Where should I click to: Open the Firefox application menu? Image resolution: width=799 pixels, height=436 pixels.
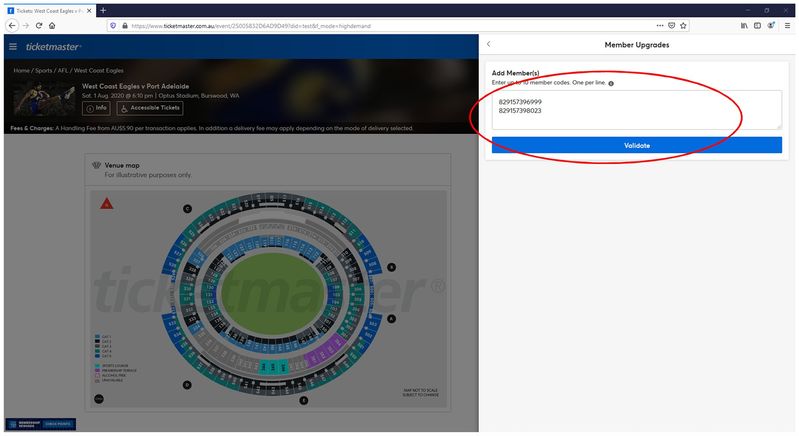[x=787, y=25]
